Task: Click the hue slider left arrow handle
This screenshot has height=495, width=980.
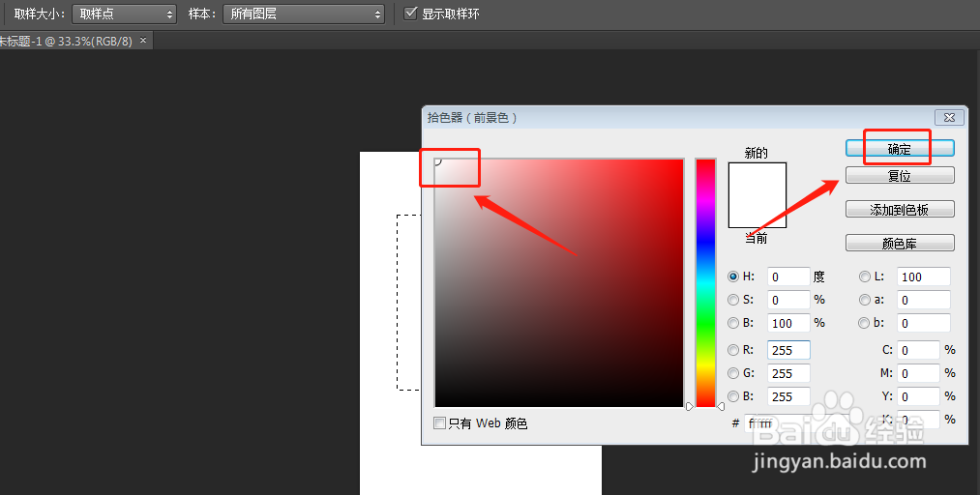Action: pyautogui.click(x=690, y=406)
